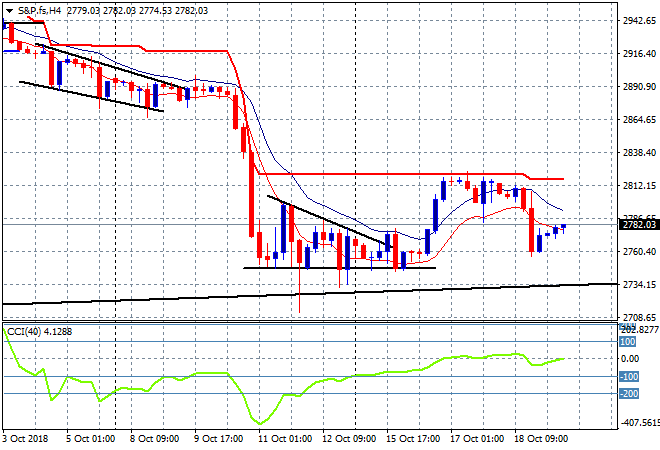Viewport: 660px width, 450px height.
Task: Select the CCI -100 level label
Action: 629,377
